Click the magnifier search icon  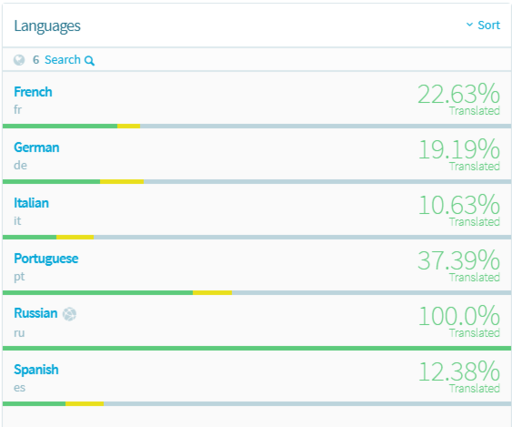[x=89, y=61]
